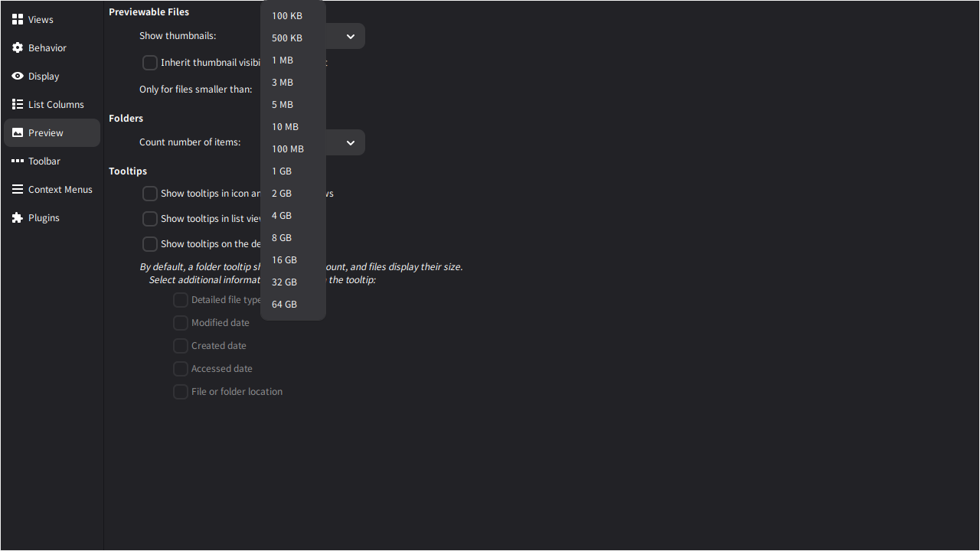Select the 32 GB option
The height and width of the screenshot is (551, 980).
point(293,282)
